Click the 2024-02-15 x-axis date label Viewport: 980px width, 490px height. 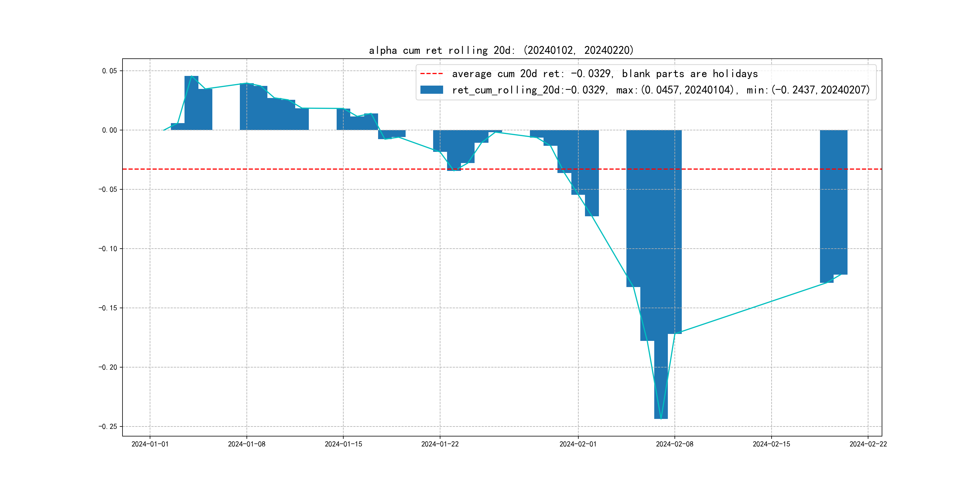pos(771,444)
